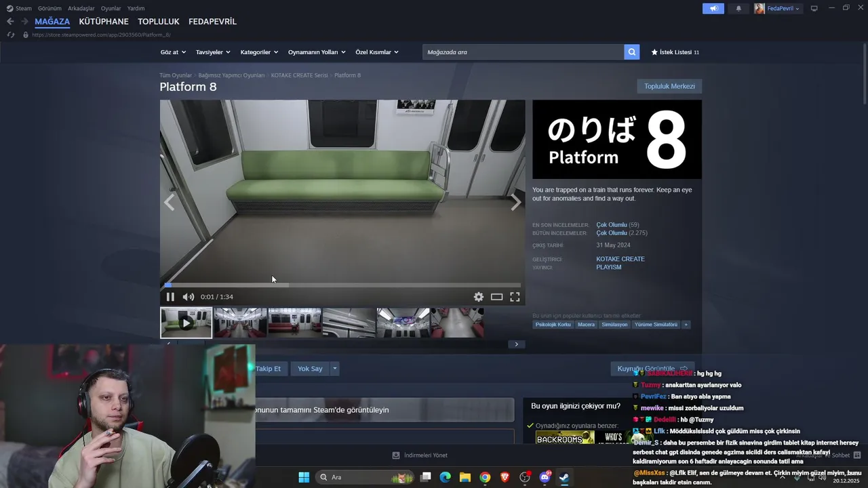Screen dimensions: 868x488
Task: Expand the 'Oynamanın Yolları' menu
Action: (x=317, y=52)
